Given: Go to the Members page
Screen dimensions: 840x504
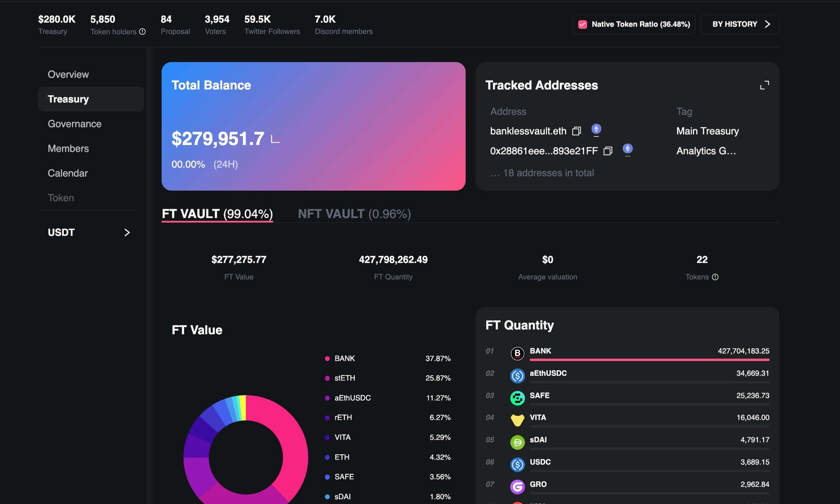Looking at the screenshot, I should [x=68, y=149].
